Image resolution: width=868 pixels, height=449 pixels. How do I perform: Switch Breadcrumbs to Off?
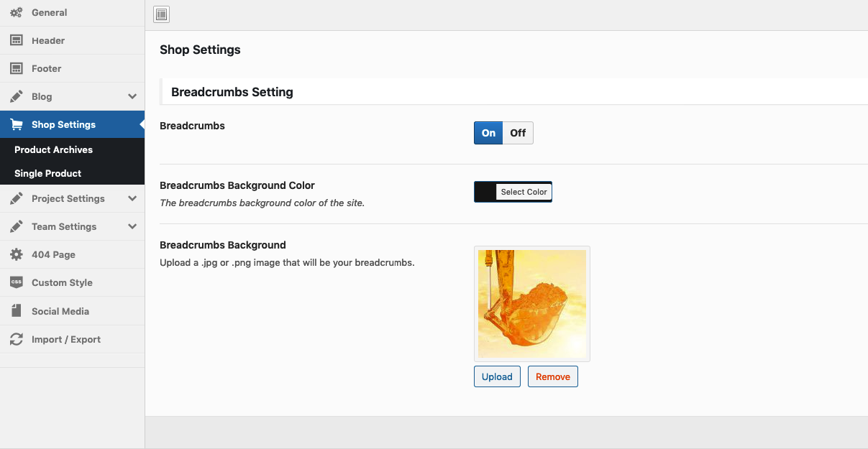click(x=518, y=133)
